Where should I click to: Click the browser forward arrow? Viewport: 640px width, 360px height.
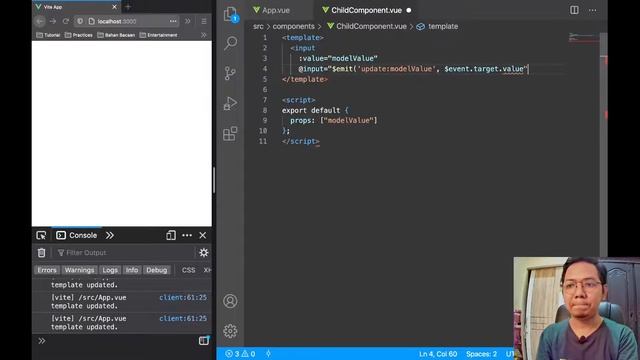coord(53,21)
